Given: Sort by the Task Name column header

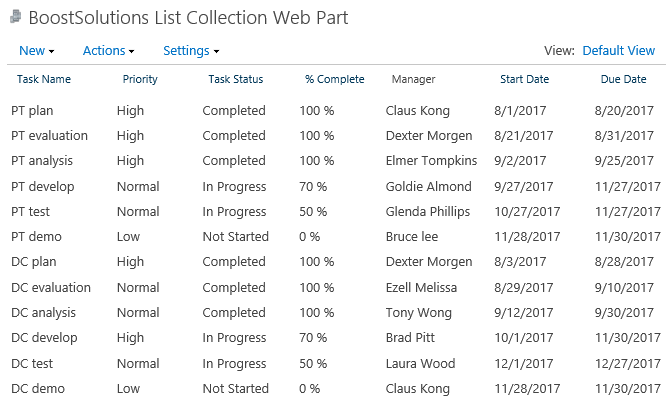Looking at the screenshot, I should pyautogui.click(x=44, y=79).
